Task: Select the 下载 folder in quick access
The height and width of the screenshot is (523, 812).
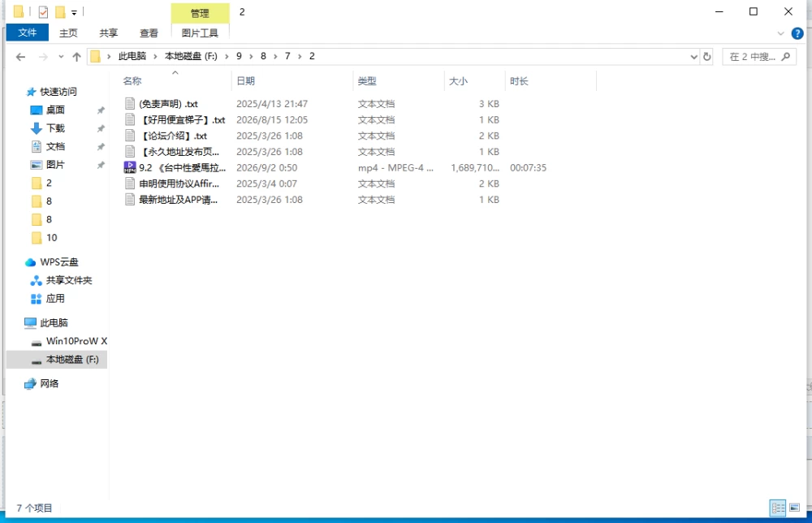Action: [55, 128]
